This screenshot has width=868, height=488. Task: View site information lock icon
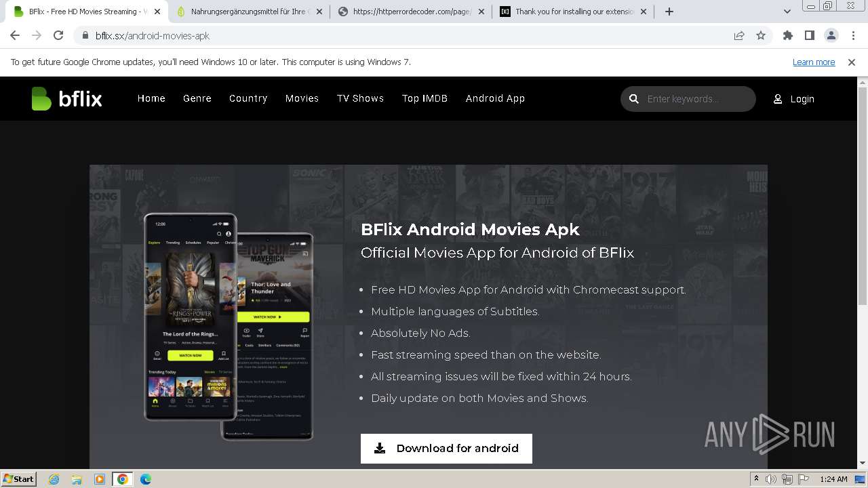[85, 35]
